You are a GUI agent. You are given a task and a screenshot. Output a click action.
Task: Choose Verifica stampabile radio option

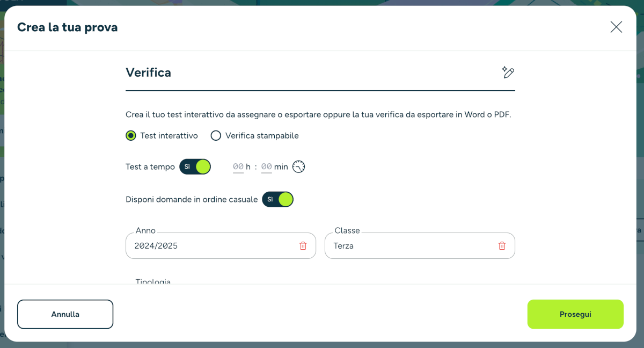click(216, 136)
